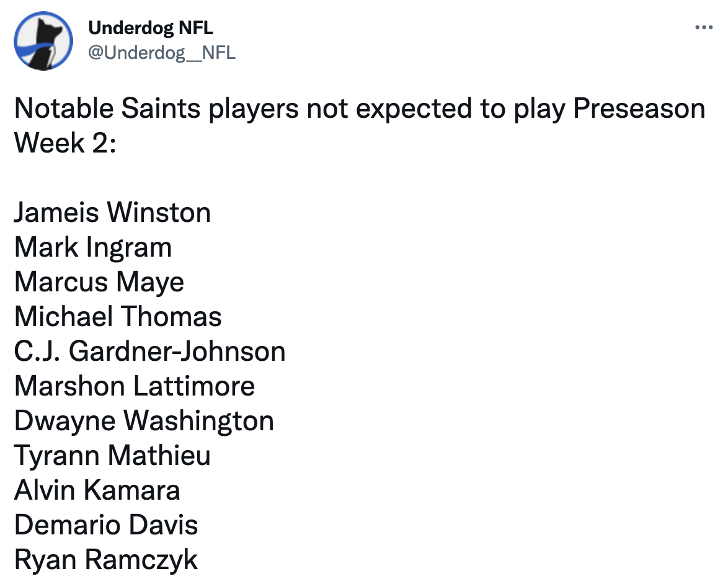
Task: Select Demario Davis in the tweet
Action: (x=106, y=525)
